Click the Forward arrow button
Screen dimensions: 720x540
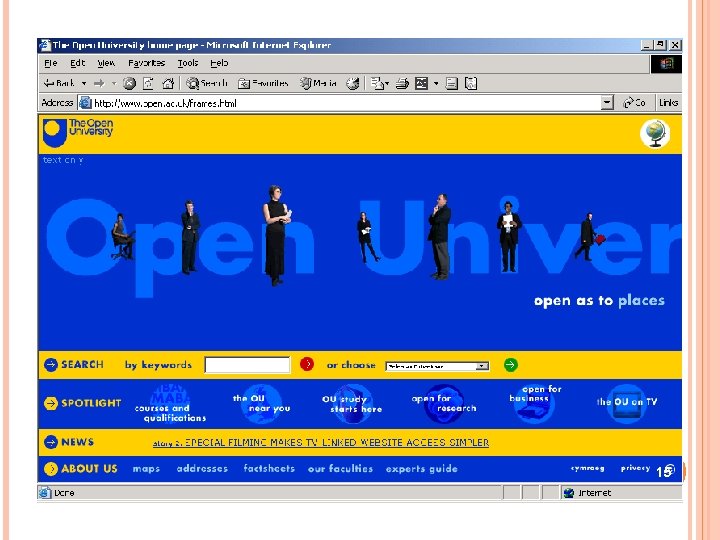pyautogui.click(x=99, y=83)
